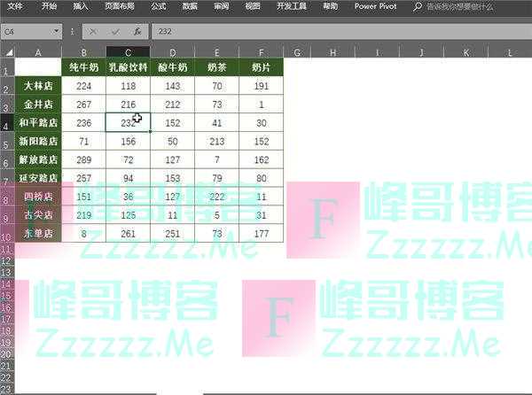Image resolution: width=532 pixels, height=395 pixels.
Task: Open the 文件 menu
Action: pyautogui.click(x=15, y=5)
